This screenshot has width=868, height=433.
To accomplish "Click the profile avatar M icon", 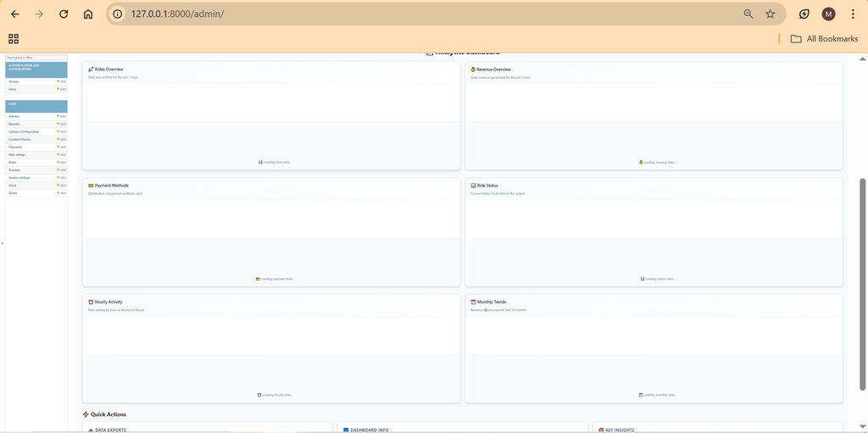I will click(x=828, y=14).
